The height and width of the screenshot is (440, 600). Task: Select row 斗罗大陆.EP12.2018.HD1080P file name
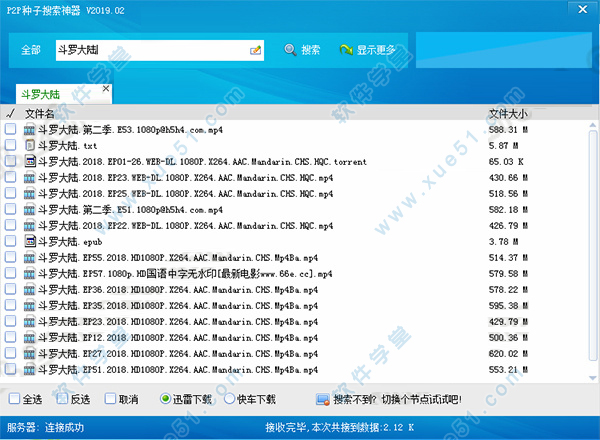tap(178, 338)
